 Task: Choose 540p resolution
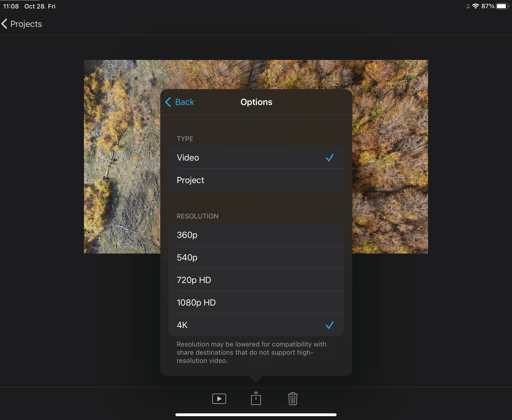tap(256, 257)
